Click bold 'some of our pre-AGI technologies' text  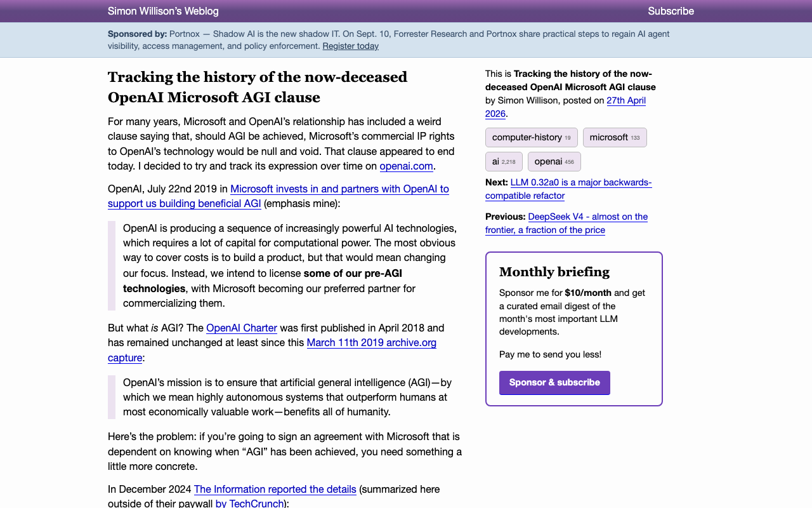coord(263,281)
